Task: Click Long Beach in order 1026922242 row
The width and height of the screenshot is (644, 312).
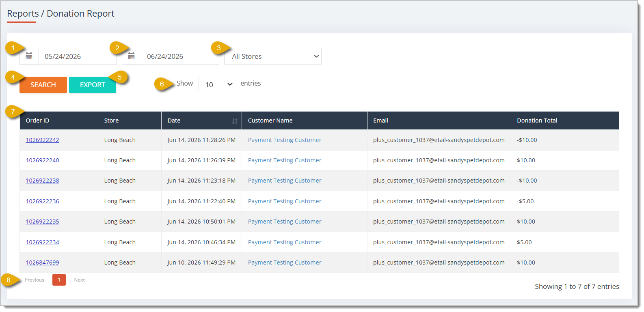Action: [x=120, y=140]
